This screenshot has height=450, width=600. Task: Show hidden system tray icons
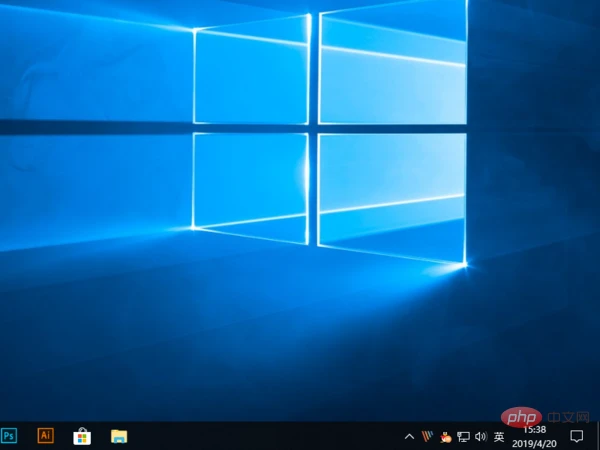409,436
